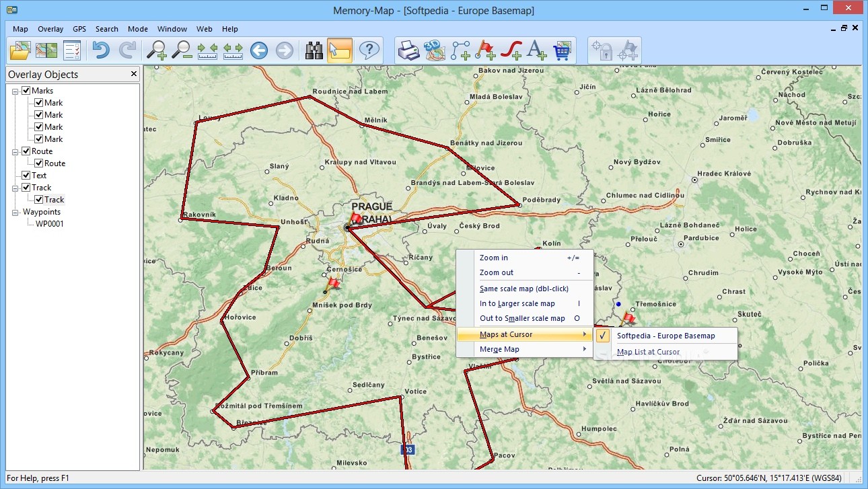
Task: Collapse the Route tree node
Action: [x=15, y=151]
